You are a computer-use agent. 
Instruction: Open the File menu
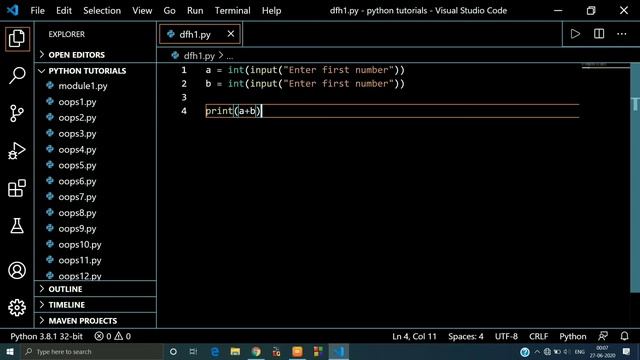(x=38, y=11)
